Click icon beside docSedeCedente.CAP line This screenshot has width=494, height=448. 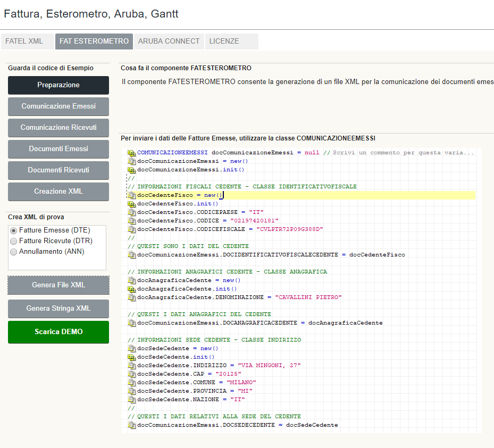point(131,374)
